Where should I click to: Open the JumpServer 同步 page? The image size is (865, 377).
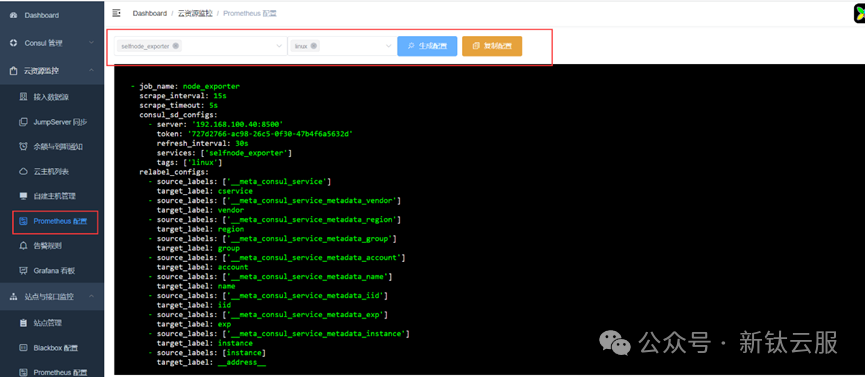click(52, 122)
